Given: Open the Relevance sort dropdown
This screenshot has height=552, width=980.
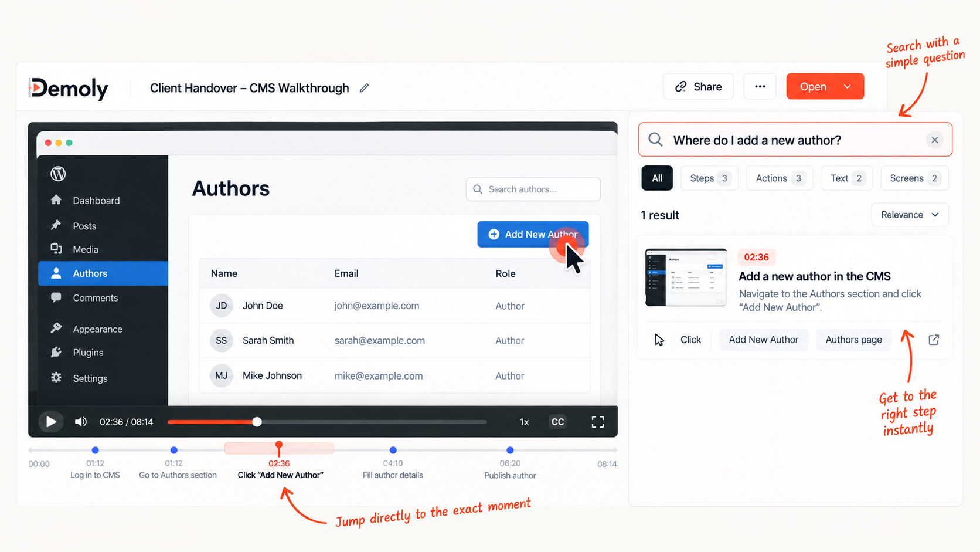Looking at the screenshot, I should coord(910,215).
